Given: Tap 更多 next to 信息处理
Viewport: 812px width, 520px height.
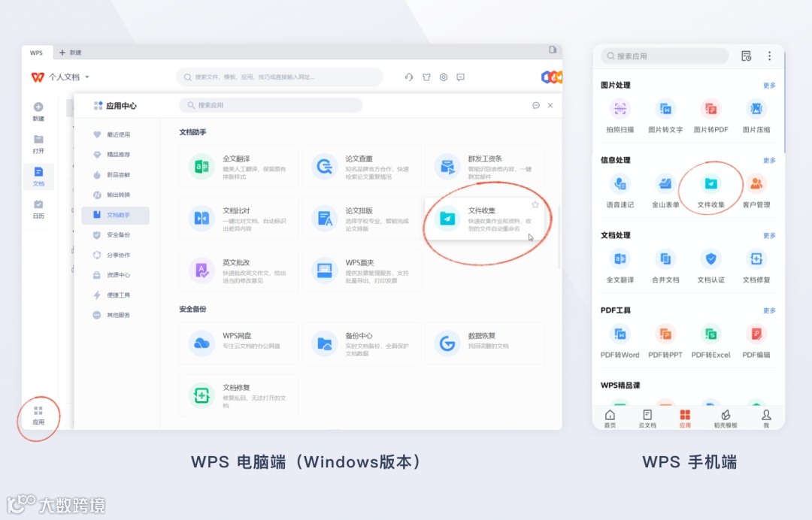Looking at the screenshot, I should (x=769, y=160).
